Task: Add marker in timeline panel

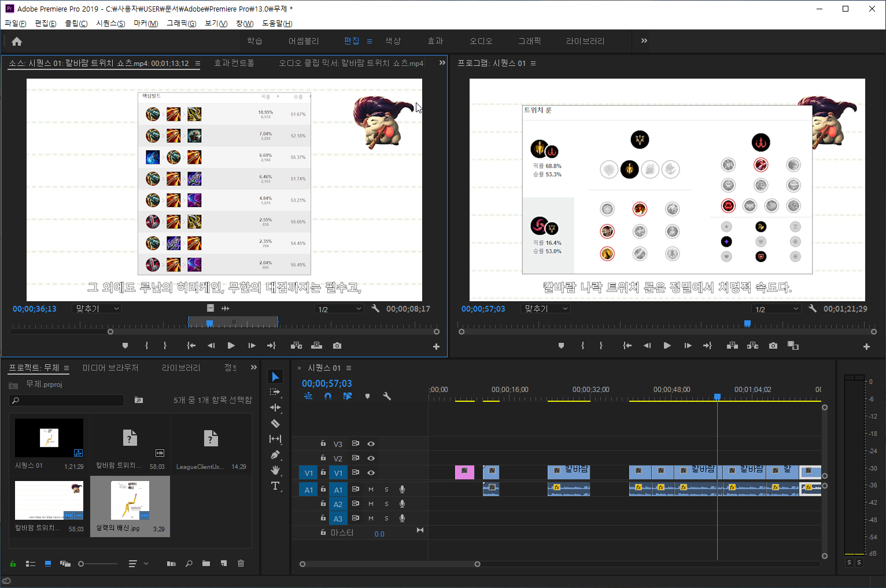Action: click(367, 396)
